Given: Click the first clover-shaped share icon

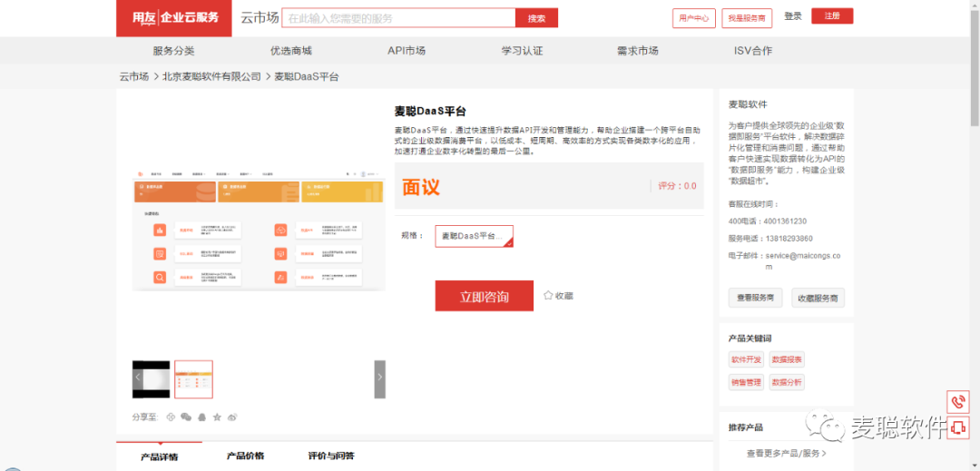Looking at the screenshot, I should (170, 417).
